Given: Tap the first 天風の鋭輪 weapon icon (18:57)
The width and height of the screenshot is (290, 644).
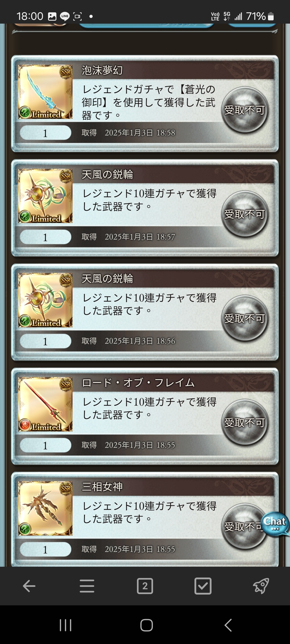Looking at the screenshot, I should 45,196.
